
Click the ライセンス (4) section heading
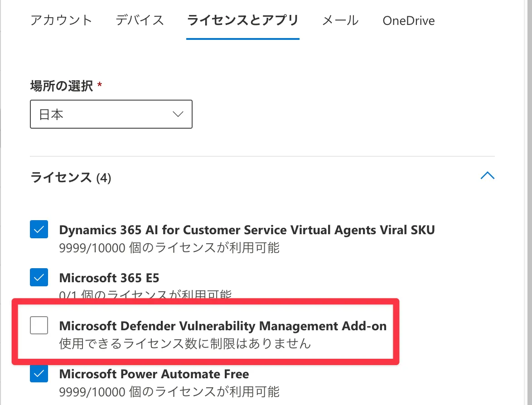[71, 177]
